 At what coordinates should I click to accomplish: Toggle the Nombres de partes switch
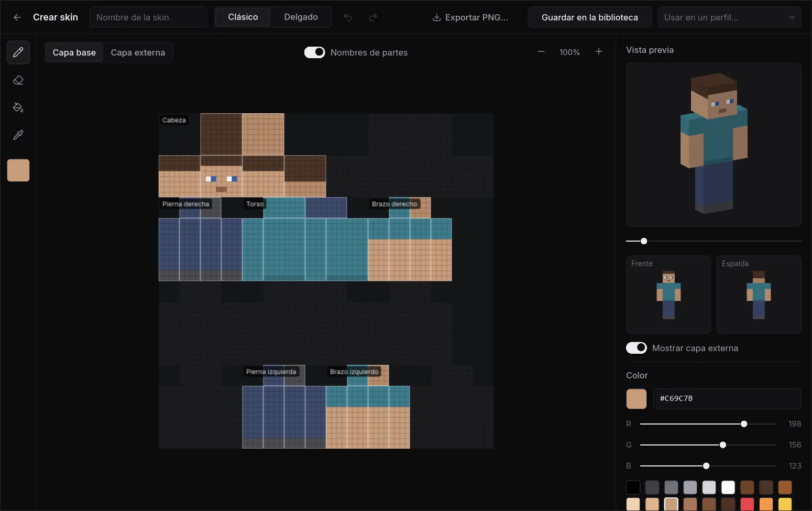314,52
